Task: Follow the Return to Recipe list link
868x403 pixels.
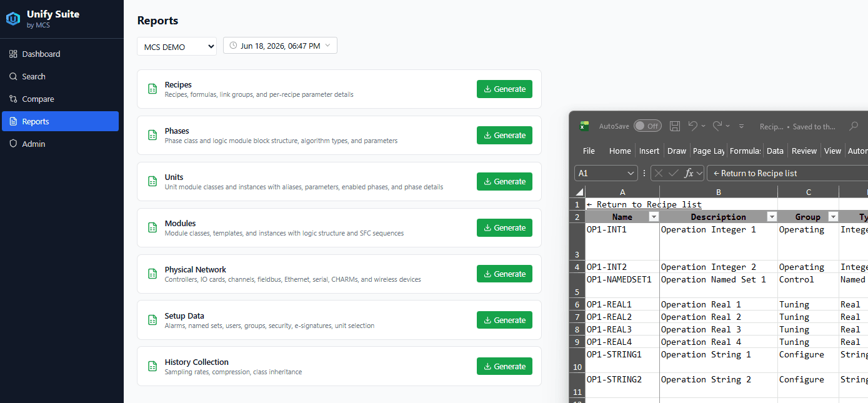Action: tap(644, 204)
